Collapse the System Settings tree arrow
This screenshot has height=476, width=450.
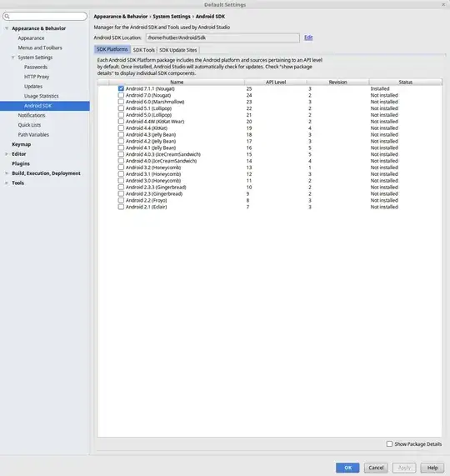tap(12, 58)
